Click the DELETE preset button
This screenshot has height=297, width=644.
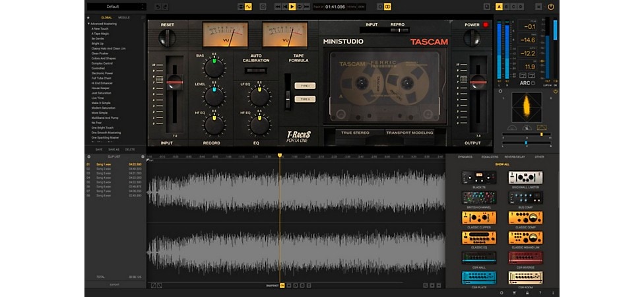coord(130,150)
